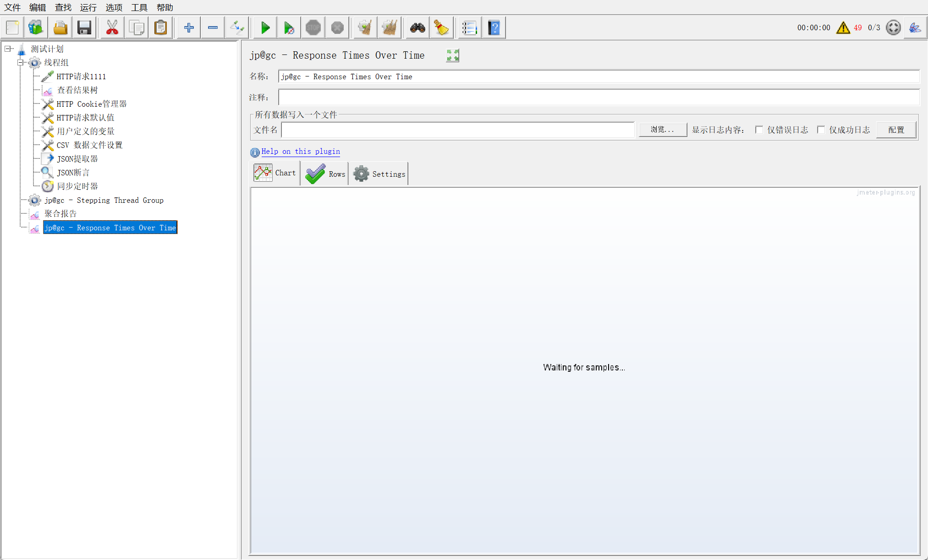Open the 文件 menu
This screenshot has width=928, height=560.
pos(12,7)
